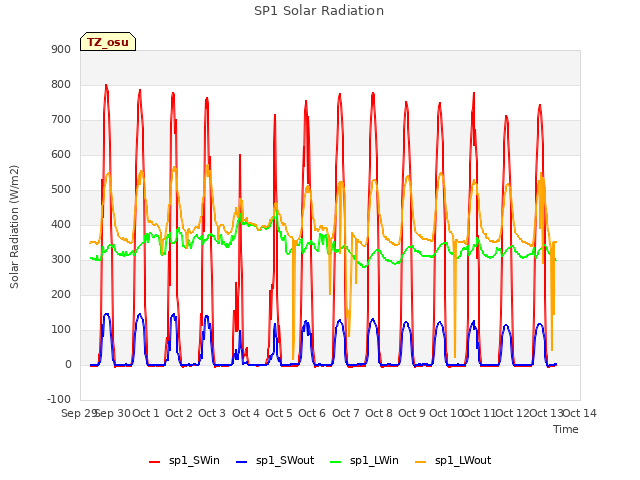Click the 500 y-axis tick label
The height and width of the screenshot is (480, 640).
pyautogui.click(x=61, y=190)
